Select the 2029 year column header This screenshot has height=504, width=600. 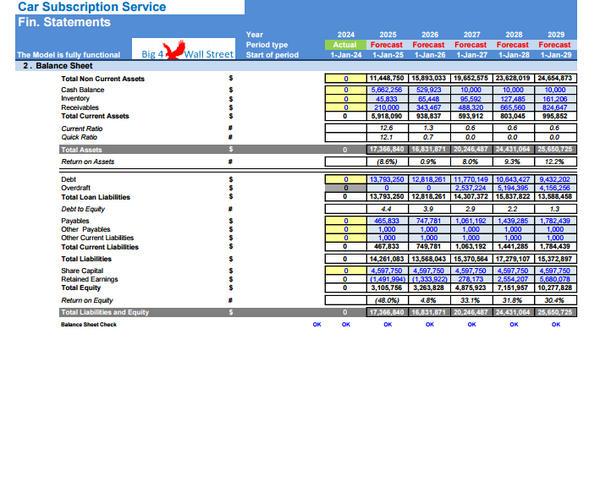(x=555, y=35)
